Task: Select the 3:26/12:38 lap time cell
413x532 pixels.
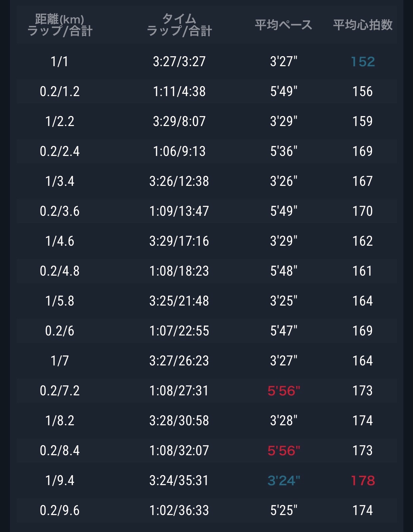Action: (x=179, y=181)
